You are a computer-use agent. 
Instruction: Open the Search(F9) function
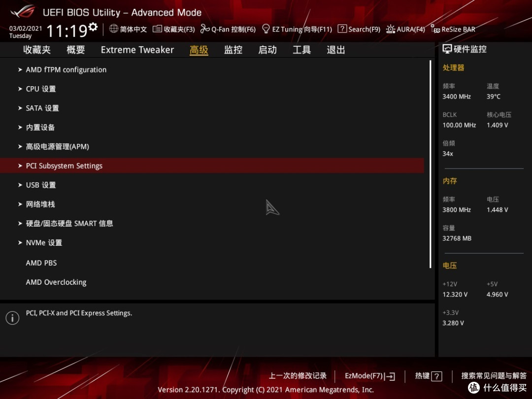pos(359,29)
